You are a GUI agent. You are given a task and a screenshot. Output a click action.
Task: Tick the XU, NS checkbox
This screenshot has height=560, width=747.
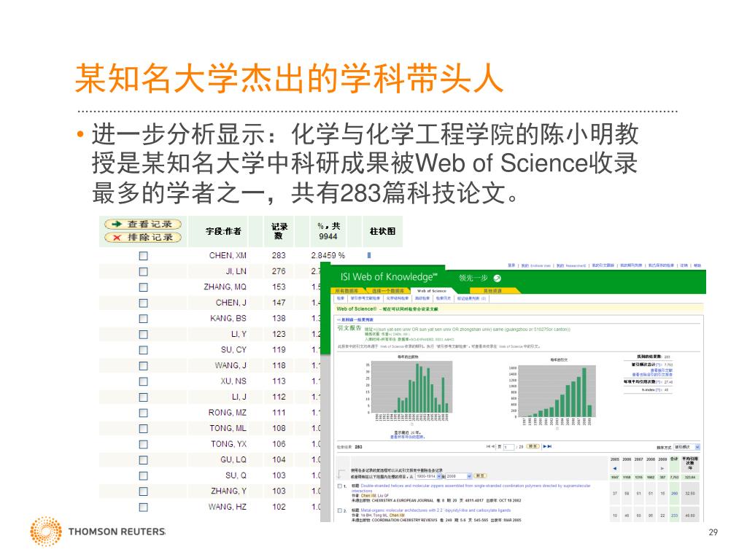[x=143, y=381]
